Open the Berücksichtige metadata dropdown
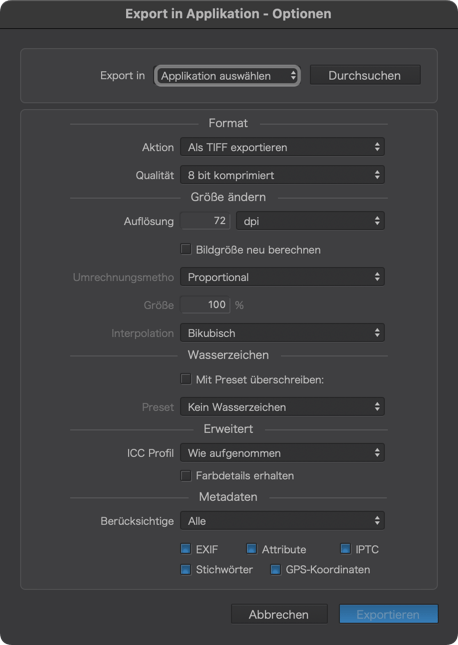This screenshot has width=458, height=645. click(282, 521)
